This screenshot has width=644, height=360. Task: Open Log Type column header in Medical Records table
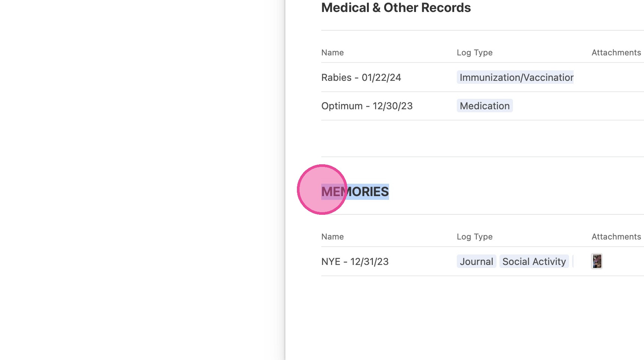pyautogui.click(x=474, y=53)
